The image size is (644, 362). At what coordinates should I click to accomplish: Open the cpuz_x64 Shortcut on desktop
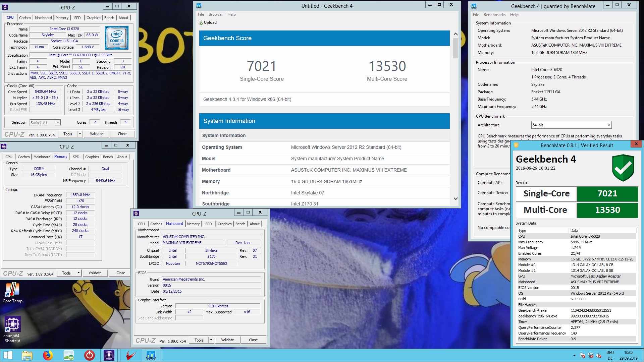click(x=12, y=329)
